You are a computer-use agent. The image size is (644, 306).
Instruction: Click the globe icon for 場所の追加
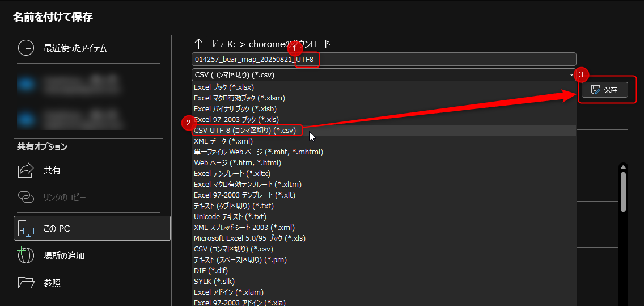point(26,255)
